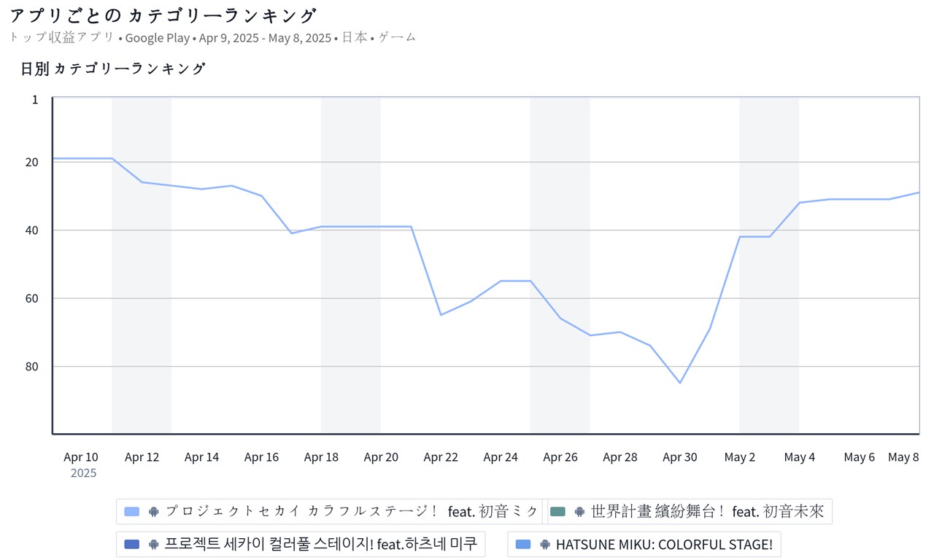Click the 日別 カテゴリーランキング chart heading
Image resolution: width=934 pixels, height=560 pixels.
point(113,69)
